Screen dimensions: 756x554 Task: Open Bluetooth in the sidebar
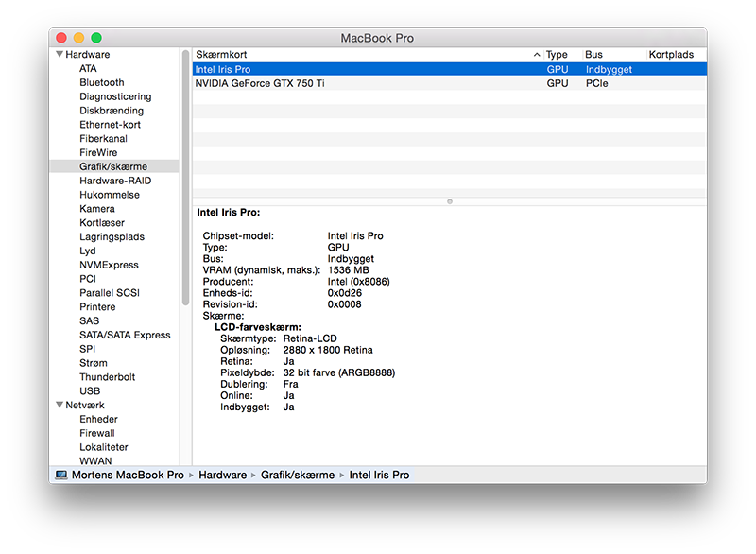(x=101, y=83)
